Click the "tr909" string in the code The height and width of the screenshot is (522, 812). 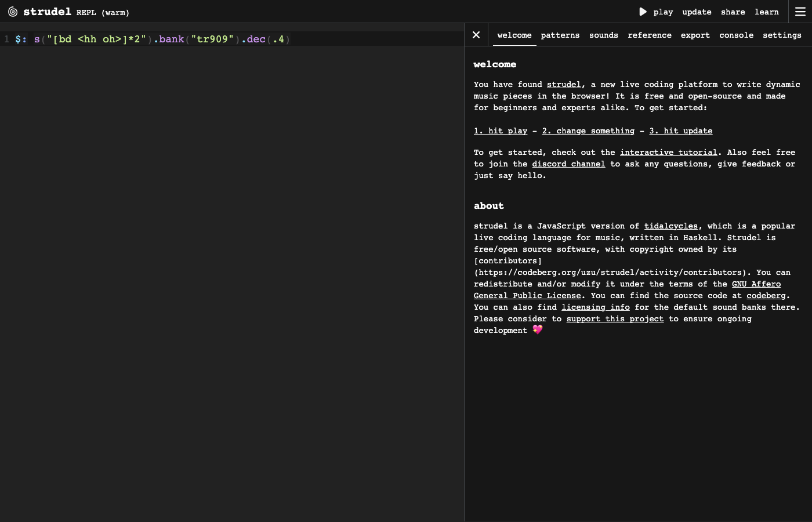(212, 39)
